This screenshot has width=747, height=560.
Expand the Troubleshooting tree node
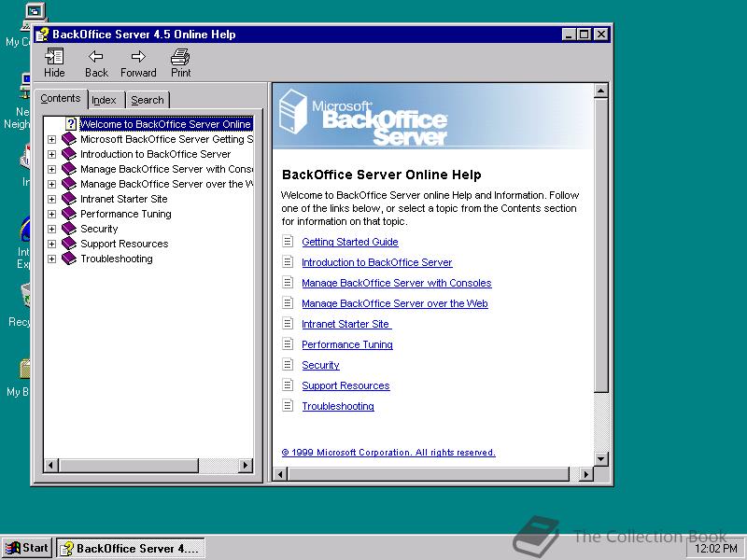[x=51, y=259]
